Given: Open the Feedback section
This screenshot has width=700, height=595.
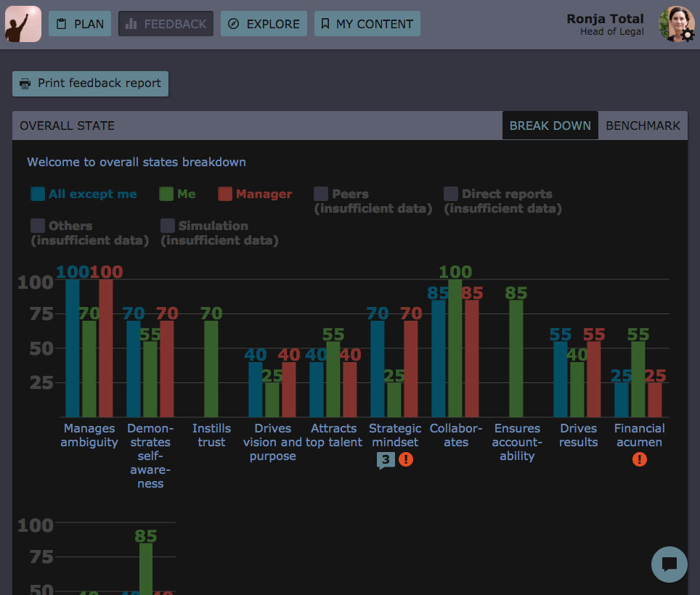Looking at the screenshot, I should tap(166, 24).
